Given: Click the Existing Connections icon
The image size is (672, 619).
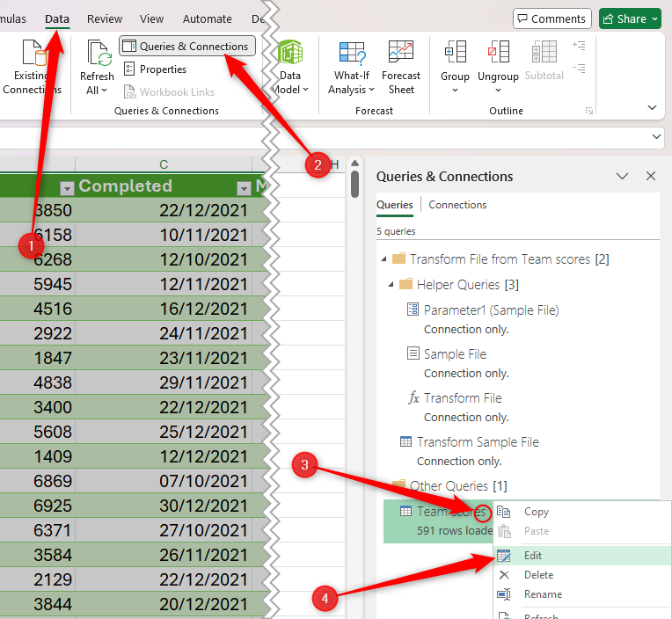Looking at the screenshot, I should click(x=32, y=60).
